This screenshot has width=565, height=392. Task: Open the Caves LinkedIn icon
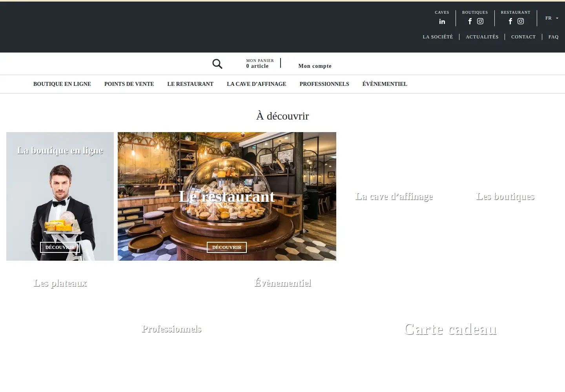(442, 22)
